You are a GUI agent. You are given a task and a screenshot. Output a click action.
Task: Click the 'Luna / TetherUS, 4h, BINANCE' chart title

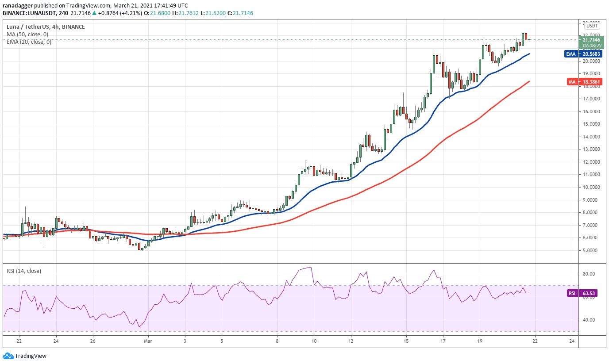click(x=46, y=27)
